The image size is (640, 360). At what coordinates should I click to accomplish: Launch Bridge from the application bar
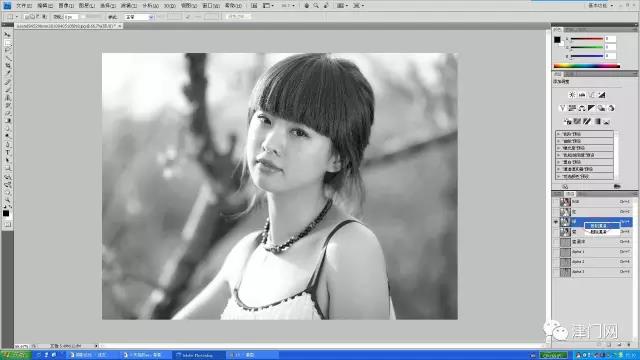click(x=254, y=6)
